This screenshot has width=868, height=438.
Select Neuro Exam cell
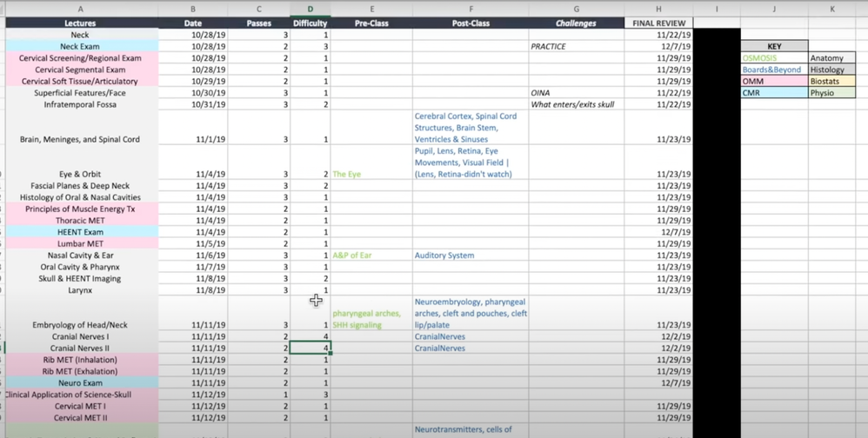tap(81, 383)
